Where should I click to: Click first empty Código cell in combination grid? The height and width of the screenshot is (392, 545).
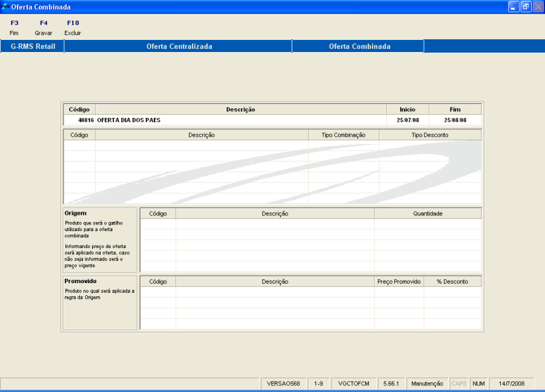point(79,145)
